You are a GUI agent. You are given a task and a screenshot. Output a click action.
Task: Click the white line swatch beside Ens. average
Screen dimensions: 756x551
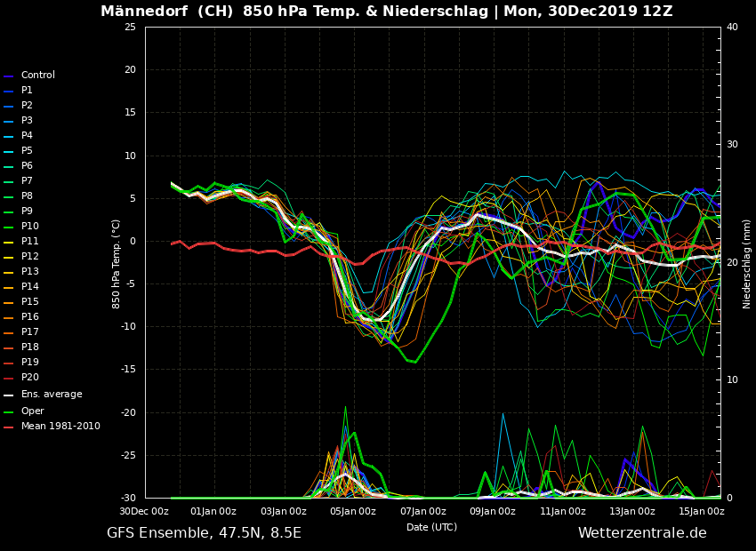(x=9, y=395)
